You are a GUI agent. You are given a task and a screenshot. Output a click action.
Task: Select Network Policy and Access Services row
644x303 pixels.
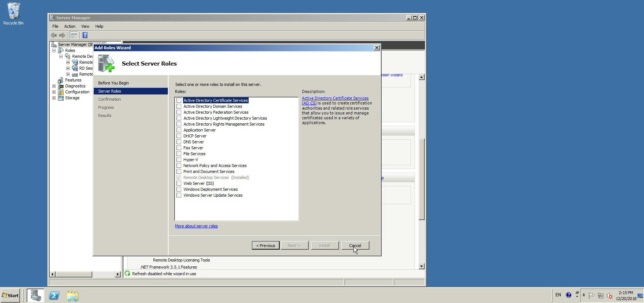[215, 166]
